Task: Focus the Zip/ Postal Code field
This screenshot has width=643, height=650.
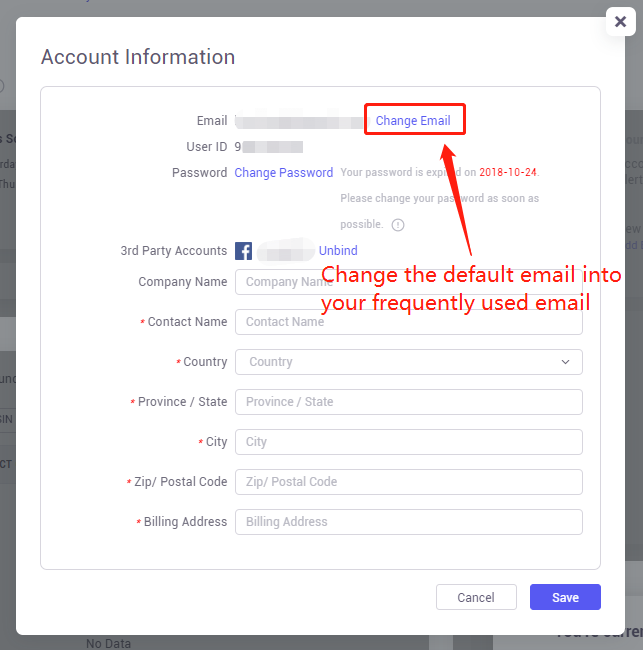Action: pyautogui.click(x=408, y=482)
